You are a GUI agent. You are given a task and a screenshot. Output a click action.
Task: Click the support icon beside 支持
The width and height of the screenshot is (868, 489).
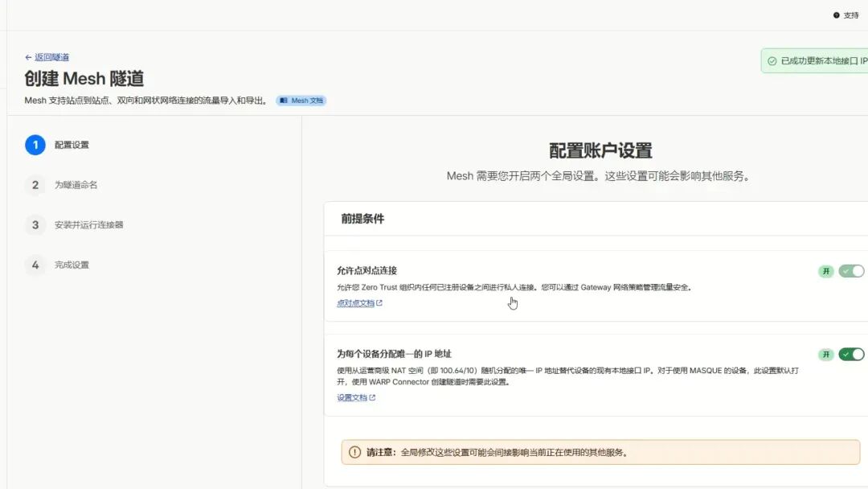(837, 15)
